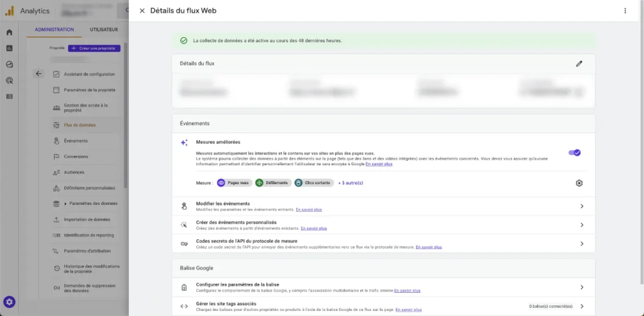
Task: Open Reports bar chart sidebar icon
Action: (x=9, y=48)
